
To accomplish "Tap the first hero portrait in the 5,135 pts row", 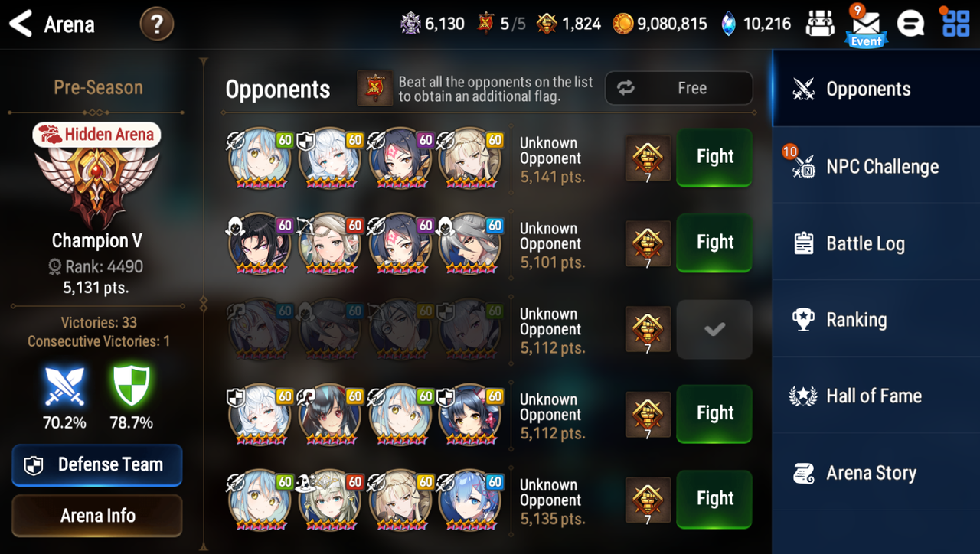I will [x=260, y=500].
